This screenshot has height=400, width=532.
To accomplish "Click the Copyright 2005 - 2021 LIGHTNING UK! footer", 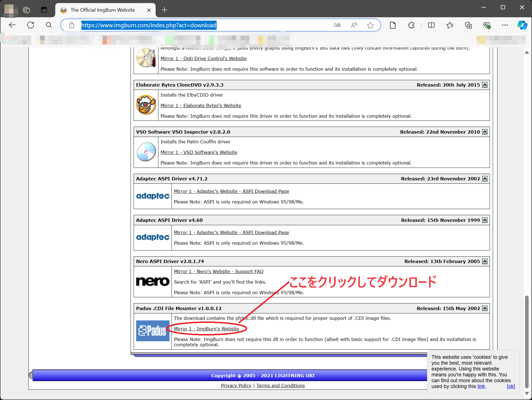I will (x=263, y=376).
